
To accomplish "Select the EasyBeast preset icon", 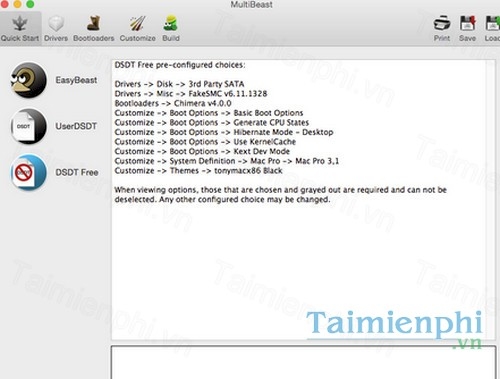I will (28, 80).
